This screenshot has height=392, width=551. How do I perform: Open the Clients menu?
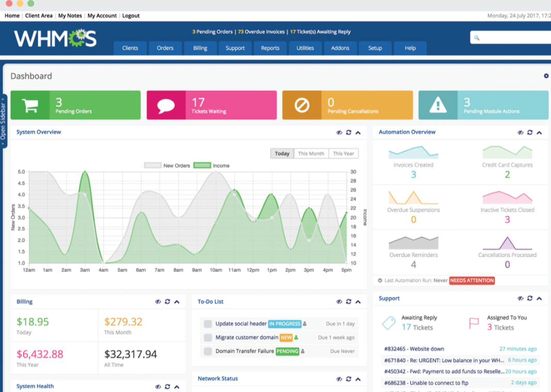[x=130, y=48]
